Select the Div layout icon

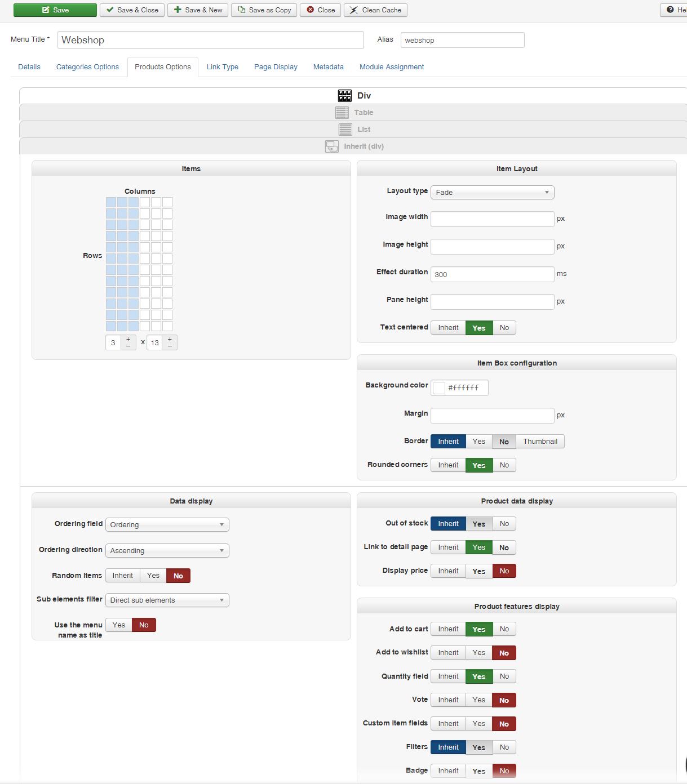(x=345, y=96)
